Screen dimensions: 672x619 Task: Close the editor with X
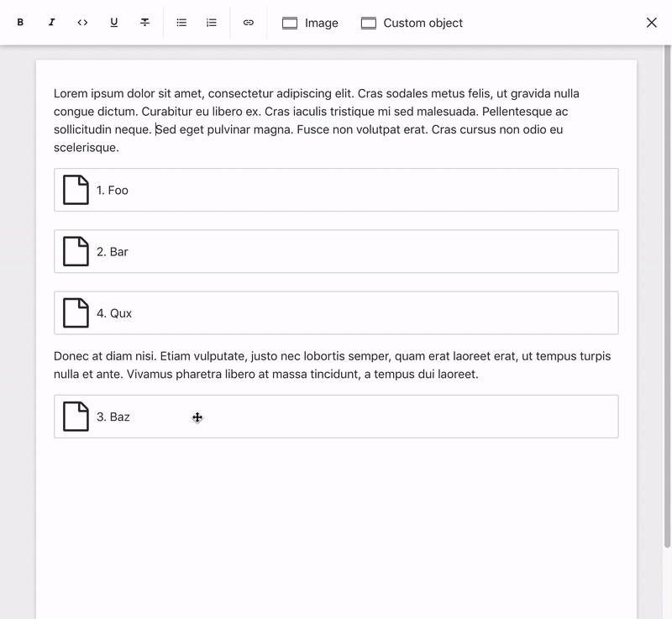pos(652,23)
